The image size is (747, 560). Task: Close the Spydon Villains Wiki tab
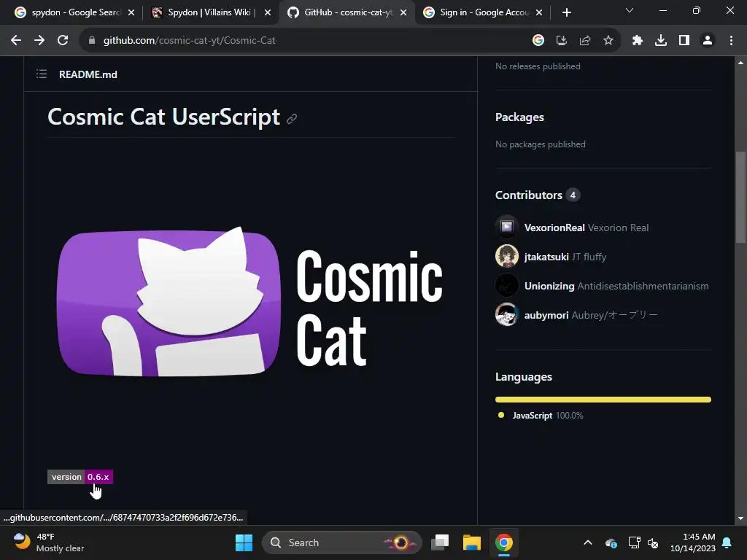pyautogui.click(x=268, y=12)
